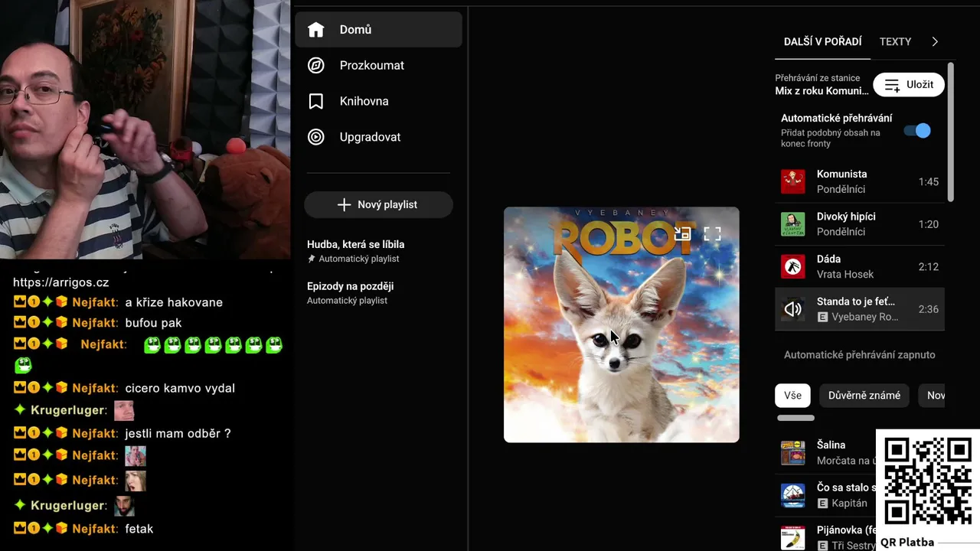
Task: Click the chat message 'cicero kamvo vydal'
Action: pyautogui.click(x=180, y=389)
